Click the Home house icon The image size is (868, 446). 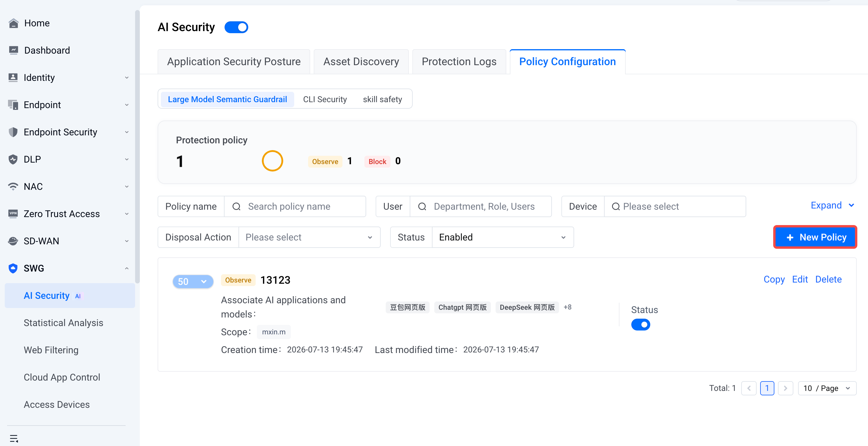click(x=13, y=23)
